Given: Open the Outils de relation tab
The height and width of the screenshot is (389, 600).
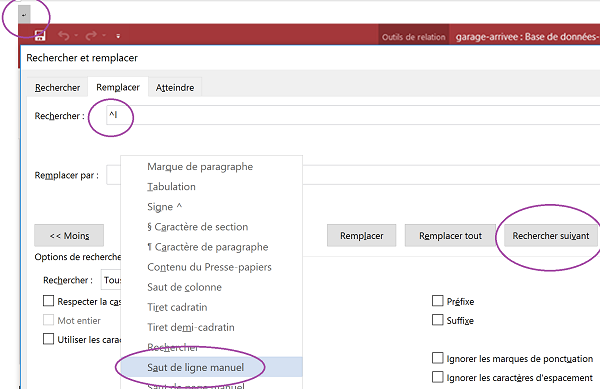Looking at the screenshot, I should pos(414,37).
